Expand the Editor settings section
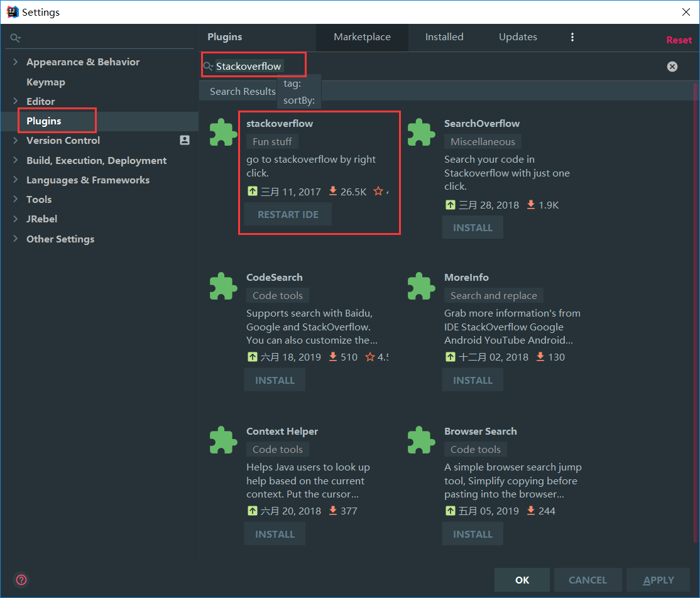This screenshot has height=598, width=700. 15,101
